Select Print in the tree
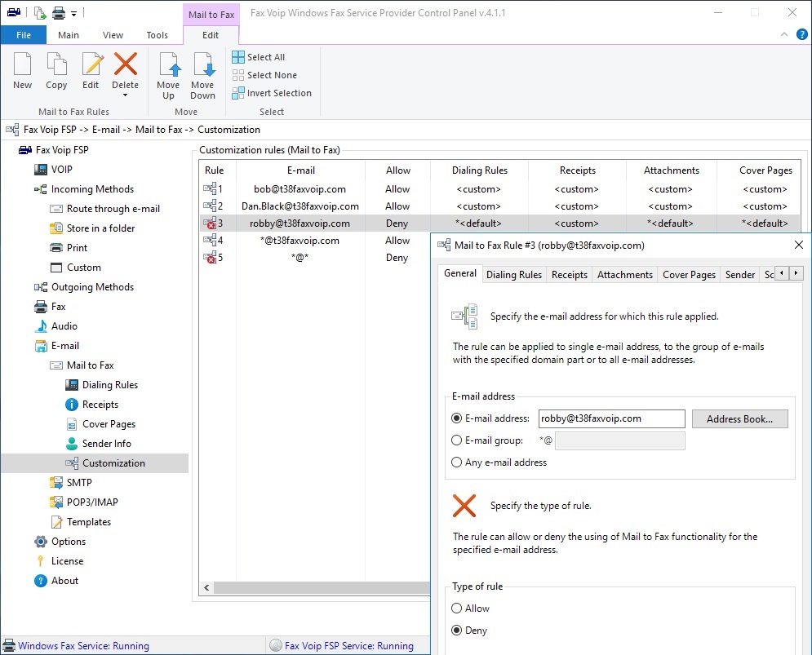Screen dimensions: 812x655 click(69, 248)
